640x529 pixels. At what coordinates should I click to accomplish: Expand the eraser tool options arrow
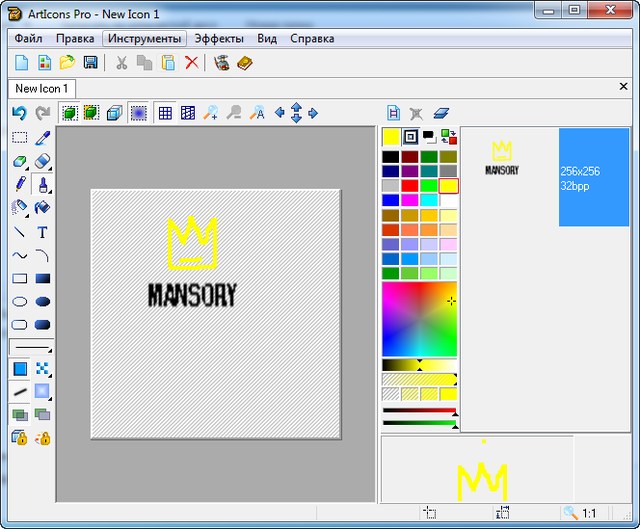[27, 167]
